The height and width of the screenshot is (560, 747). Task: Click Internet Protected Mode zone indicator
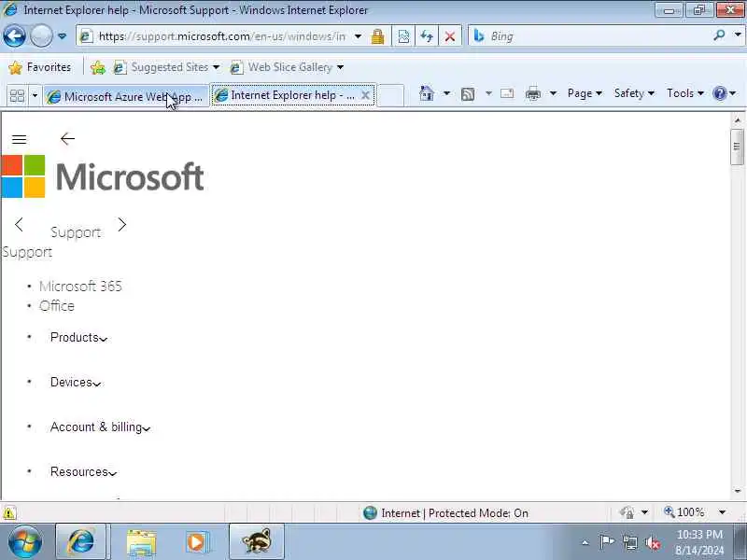pyautogui.click(x=445, y=512)
